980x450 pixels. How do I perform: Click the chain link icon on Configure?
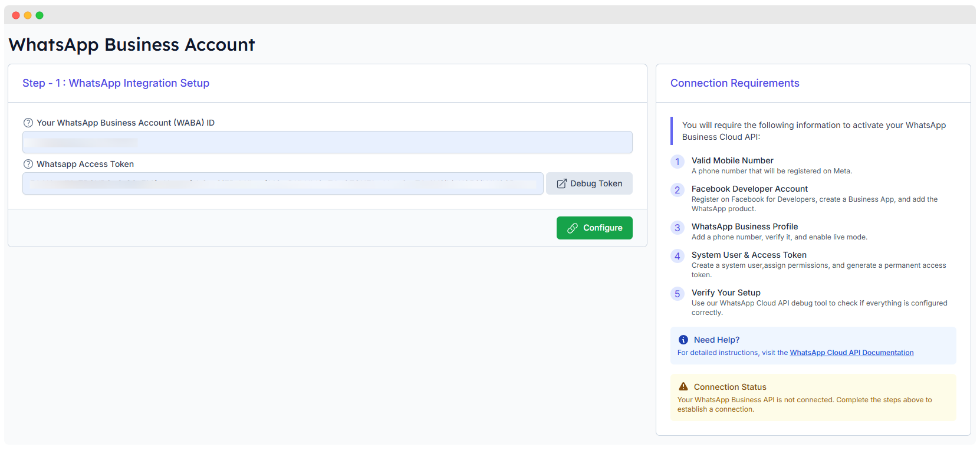tap(572, 228)
